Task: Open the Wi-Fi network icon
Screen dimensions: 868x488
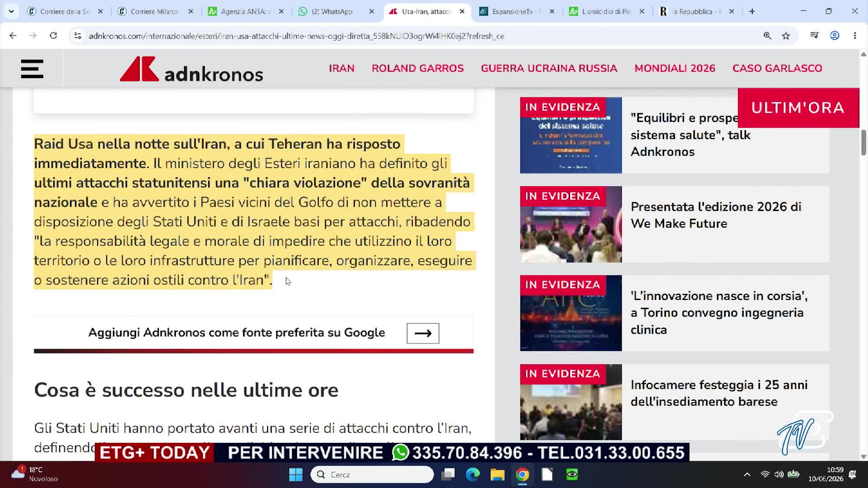Action: 765,474
